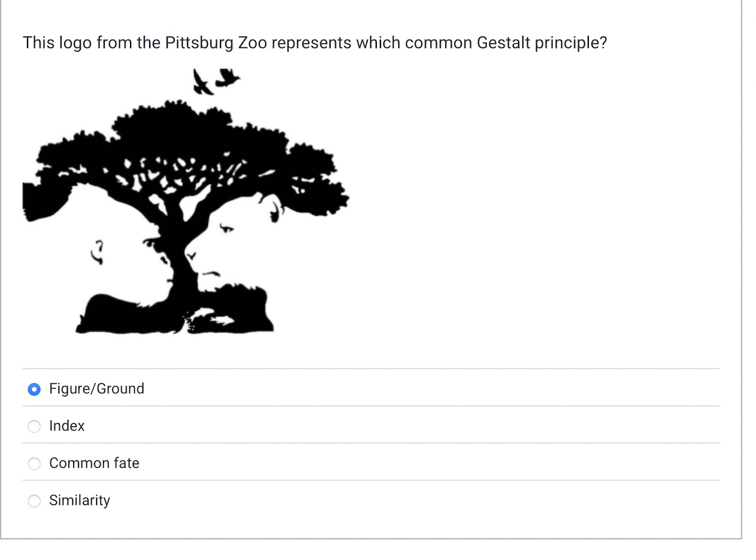Choose the Common fate answer option
This screenshot has width=756, height=560.
[x=34, y=463]
